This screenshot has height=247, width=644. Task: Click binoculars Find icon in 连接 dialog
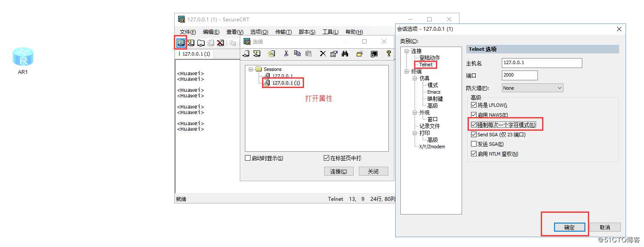[345, 53]
